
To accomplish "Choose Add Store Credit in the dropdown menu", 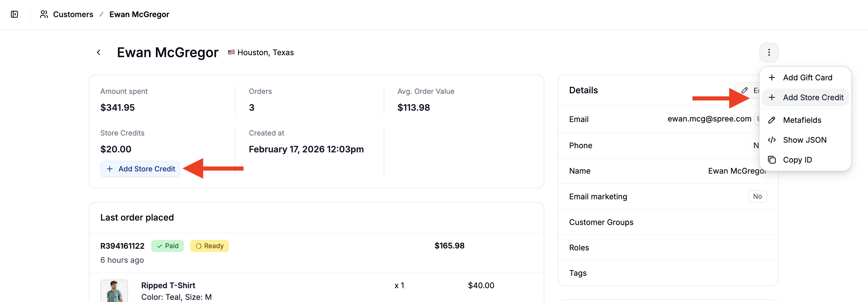I will tap(813, 97).
